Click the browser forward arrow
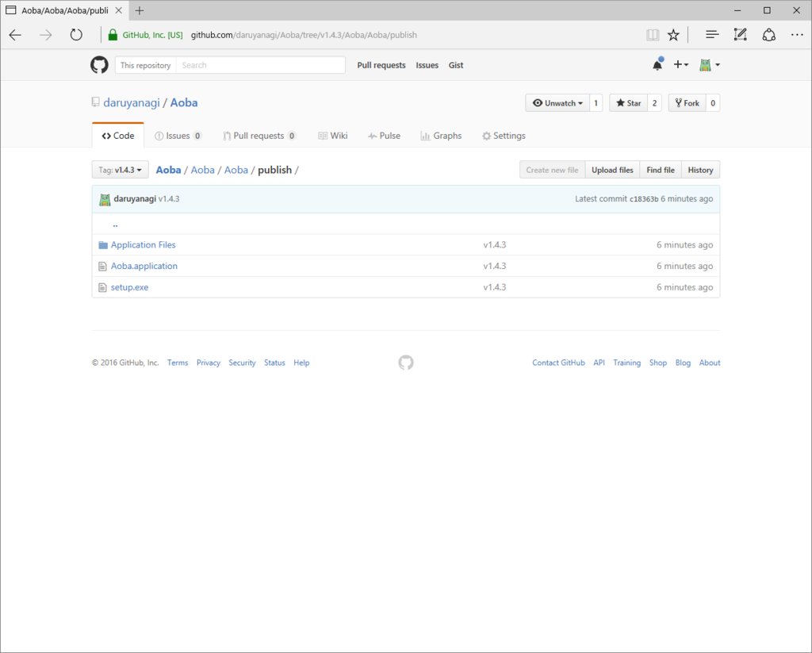Viewport: 812px width, 653px height. click(x=46, y=35)
